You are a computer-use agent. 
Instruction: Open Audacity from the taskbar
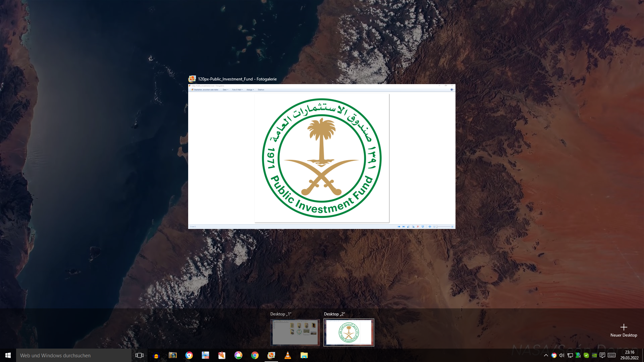click(x=156, y=355)
